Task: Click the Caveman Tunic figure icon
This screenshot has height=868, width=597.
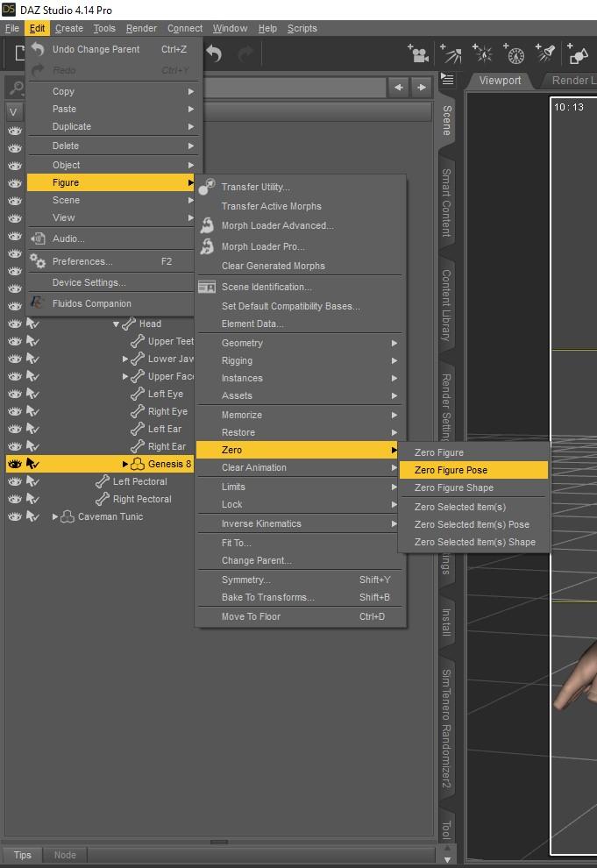Action: pyautogui.click(x=67, y=516)
